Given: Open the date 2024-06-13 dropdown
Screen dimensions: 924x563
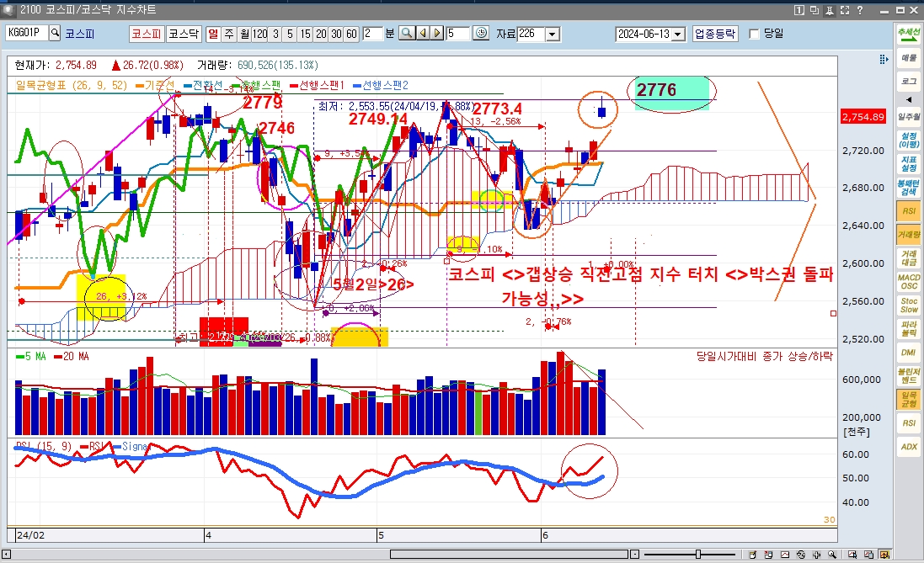Looking at the screenshot, I should pyautogui.click(x=678, y=35).
